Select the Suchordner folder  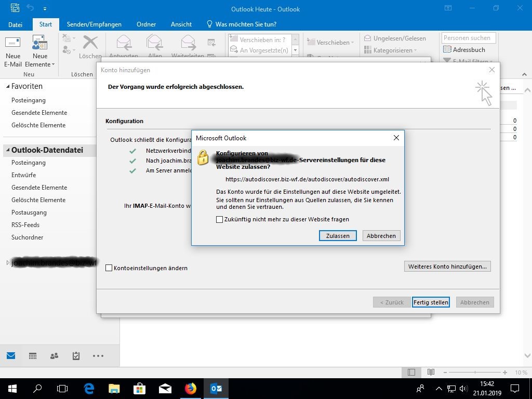[28, 237]
